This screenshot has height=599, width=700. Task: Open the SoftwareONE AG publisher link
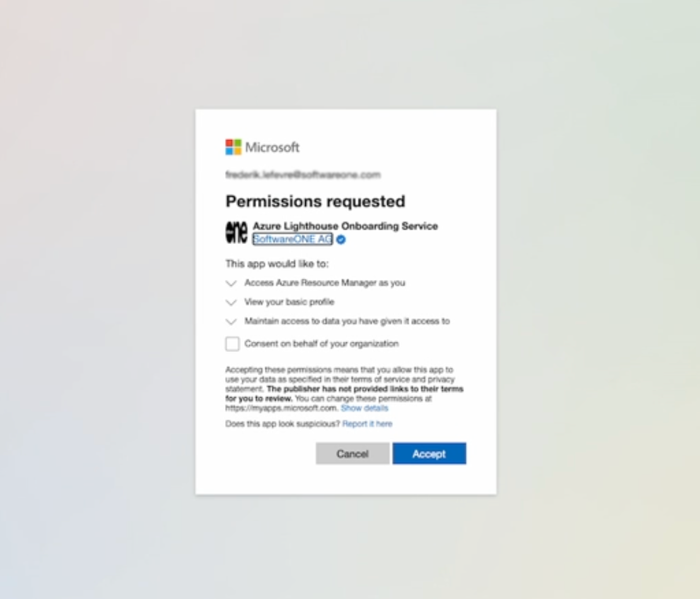click(x=292, y=239)
